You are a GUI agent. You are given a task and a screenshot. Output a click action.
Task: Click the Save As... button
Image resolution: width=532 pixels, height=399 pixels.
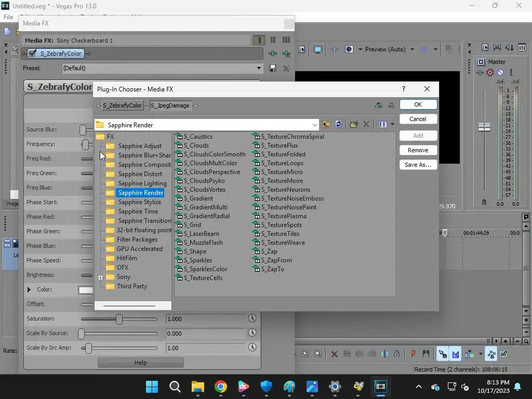click(418, 165)
